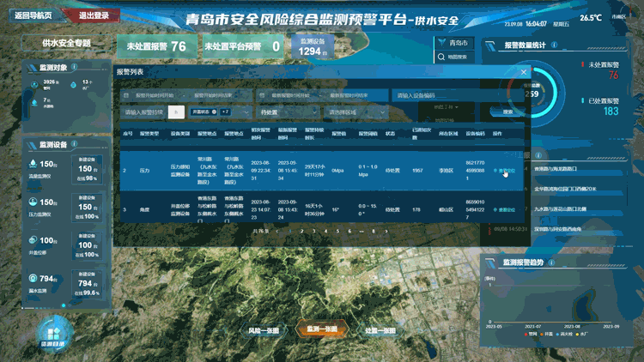Image resolution: width=644 pixels, height=362 pixels.
Task: Toggle 井盖 legend in trend chart
Action: pos(546,334)
